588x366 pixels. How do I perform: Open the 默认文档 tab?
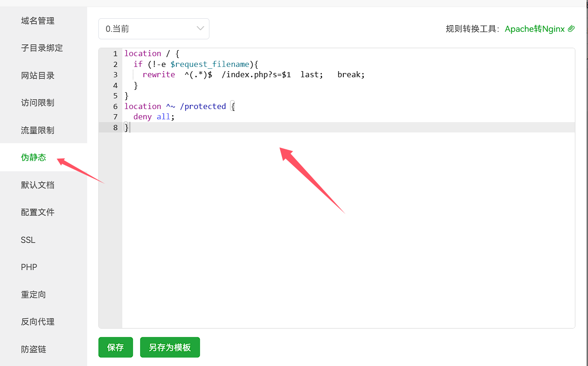(37, 185)
